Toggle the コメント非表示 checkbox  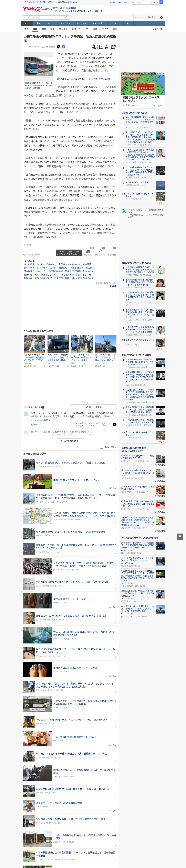click(102, 447)
